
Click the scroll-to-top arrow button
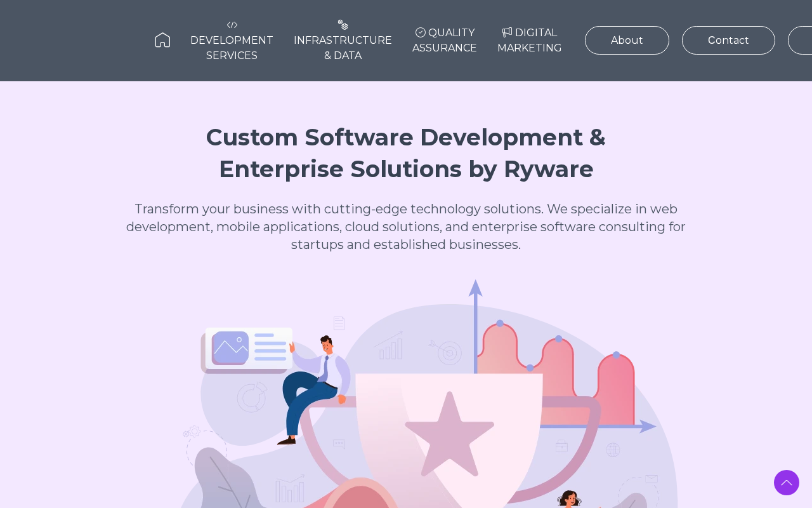pyautogui.click(x=787, y=483)
